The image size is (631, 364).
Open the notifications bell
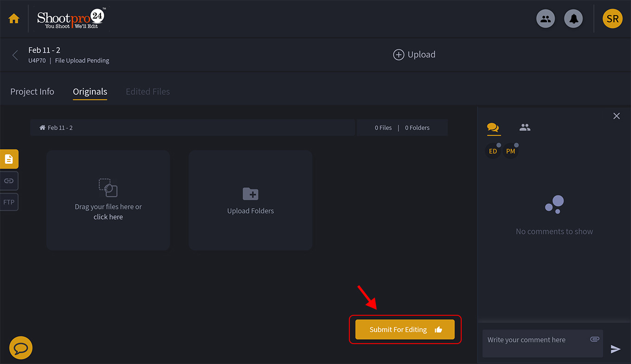[573, 19]
